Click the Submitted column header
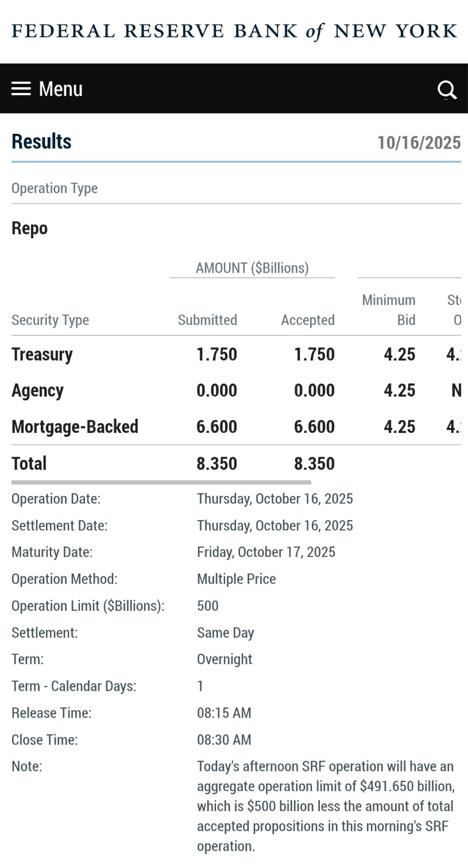 pyautogui.click(x=207, y=320)
